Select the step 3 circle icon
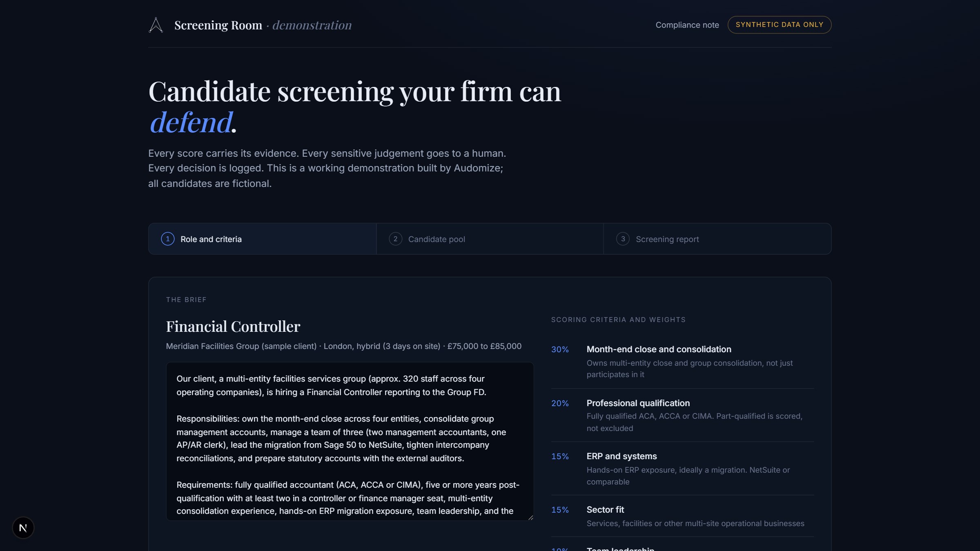 click(x=623, y=239)
